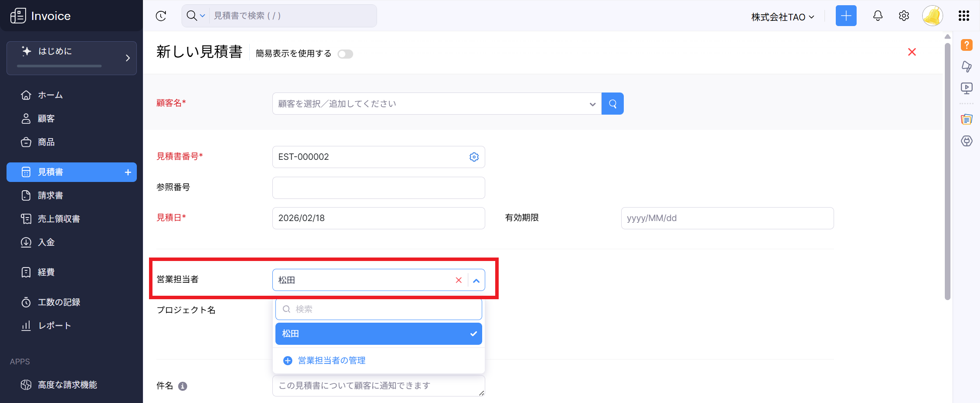Click the blue customer search icon
Viewport: 980px width, 403px height.
(x=612, y=104)
